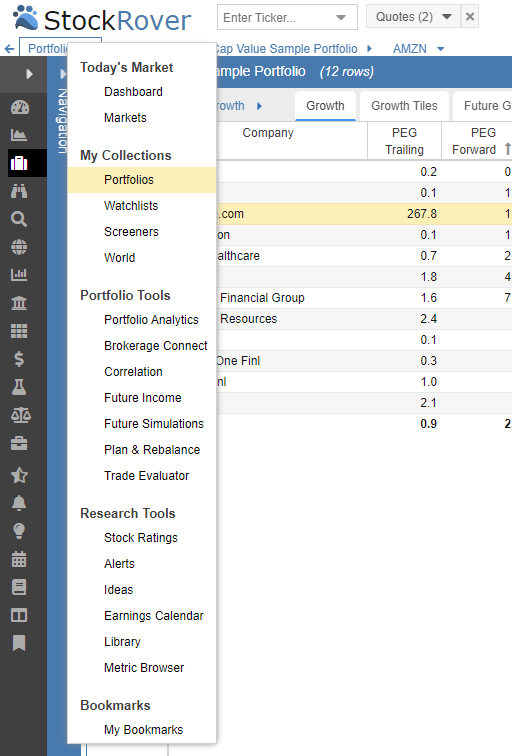Open Plan & Rebalance scales sidebar icon
Image resolution: width=512 pixels, height=756 pixels.
click(21, 415)
